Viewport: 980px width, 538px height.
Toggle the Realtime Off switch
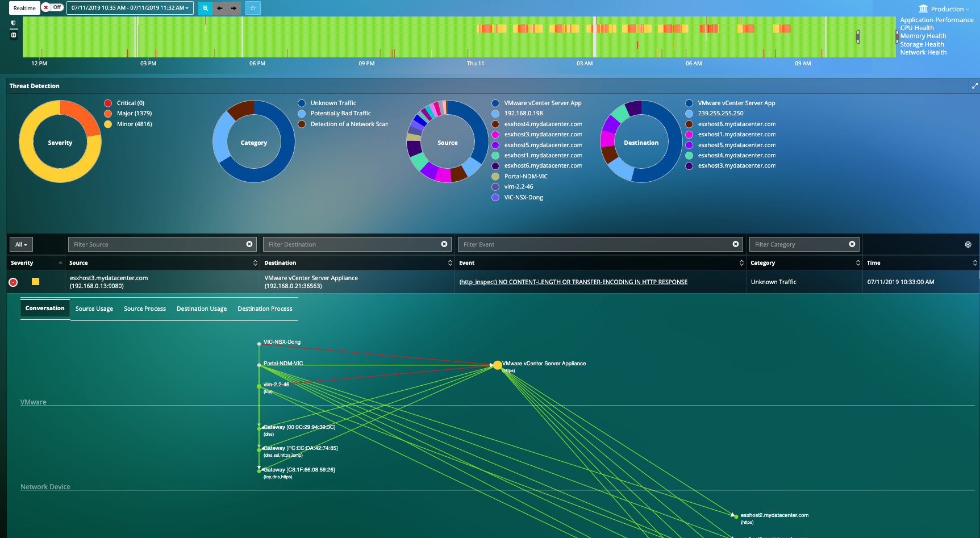click(x=52, y=7)
